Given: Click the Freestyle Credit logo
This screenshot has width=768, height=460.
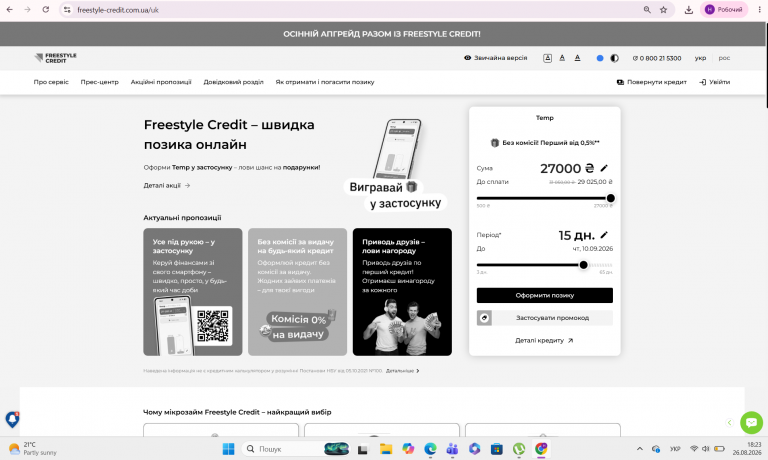Looking at the screenshot, I should pyautogui.click(x=55, y=58).
